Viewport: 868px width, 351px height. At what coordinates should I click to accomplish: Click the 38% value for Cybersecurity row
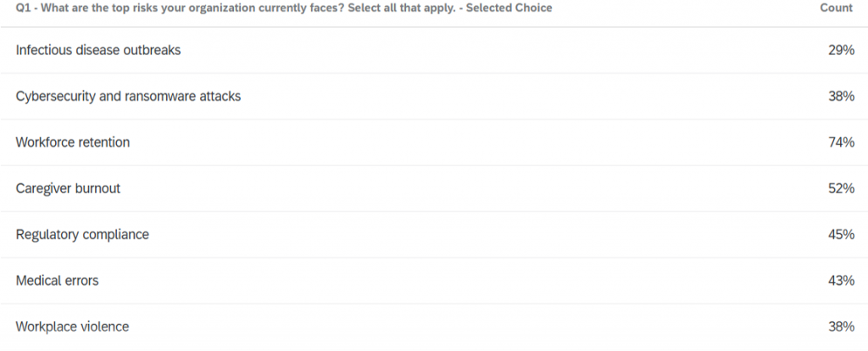pos(841,97)
